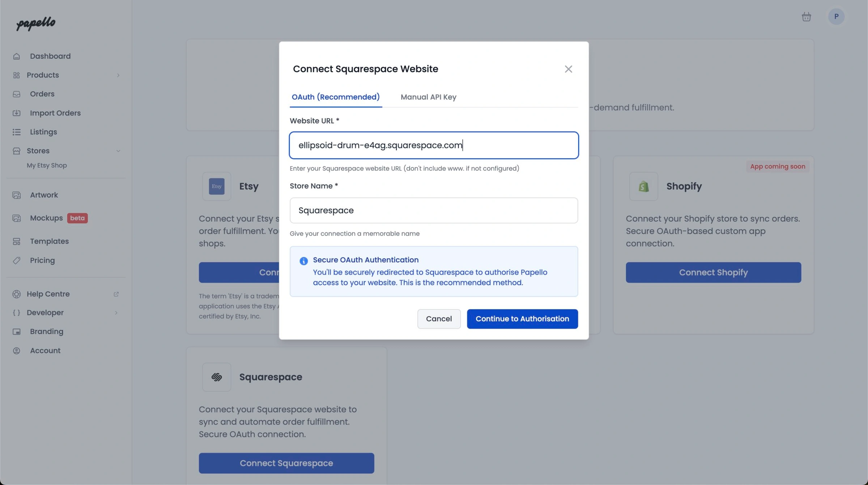This screenshot has width=868, height=485.
Task: Switch to the Manual API Key tab
Action: pos(428,97)
